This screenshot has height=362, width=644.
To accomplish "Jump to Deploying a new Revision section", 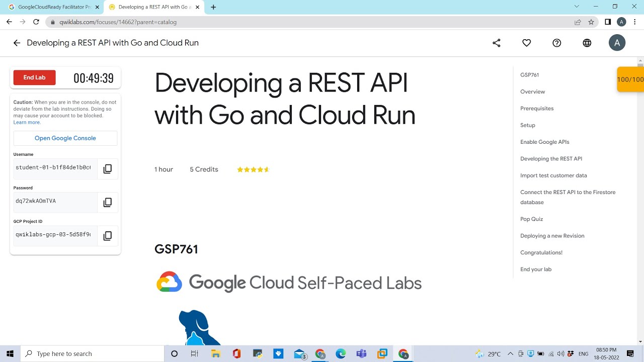I will click(x=552, y=236).
